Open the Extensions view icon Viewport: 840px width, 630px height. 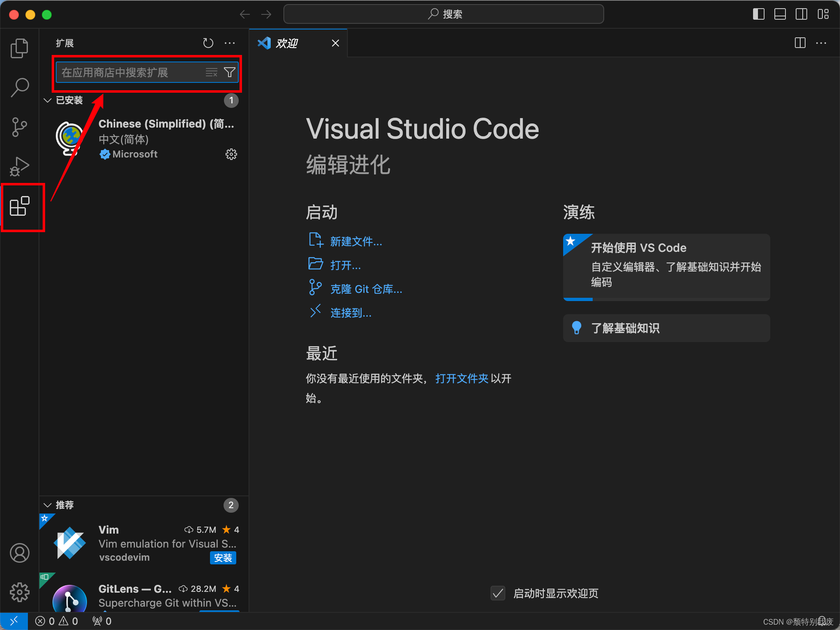pos(20,206)
